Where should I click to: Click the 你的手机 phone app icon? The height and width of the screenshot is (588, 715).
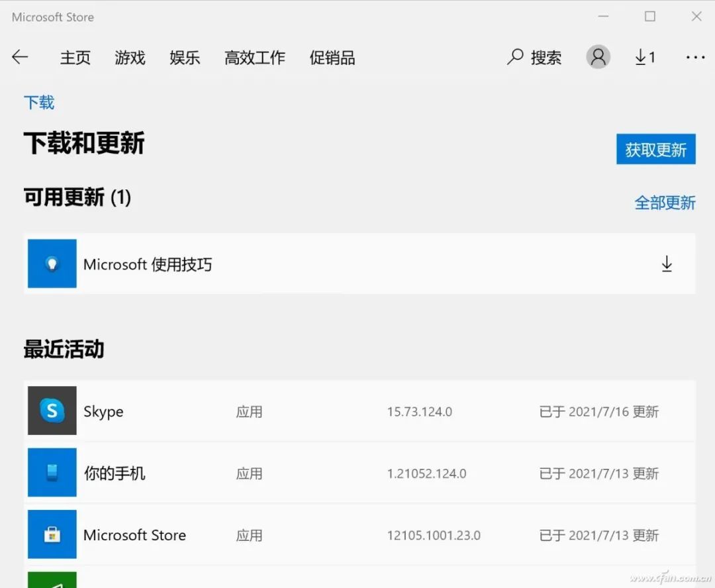52,473
